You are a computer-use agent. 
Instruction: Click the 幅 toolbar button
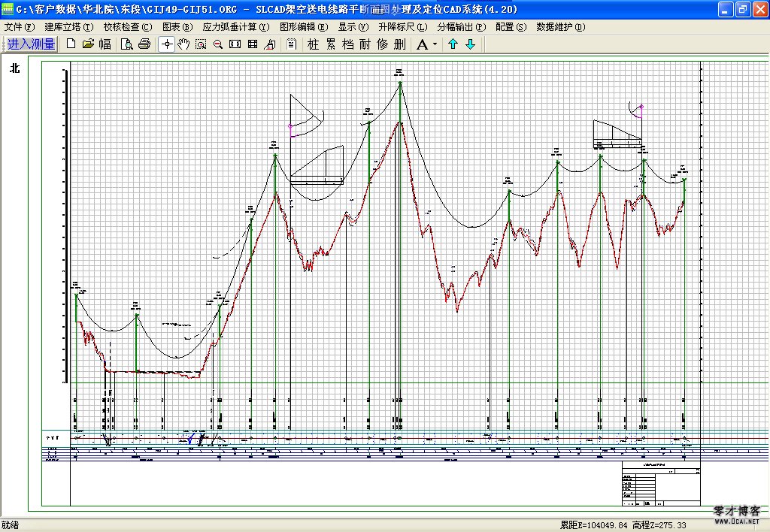pos(105,44)
